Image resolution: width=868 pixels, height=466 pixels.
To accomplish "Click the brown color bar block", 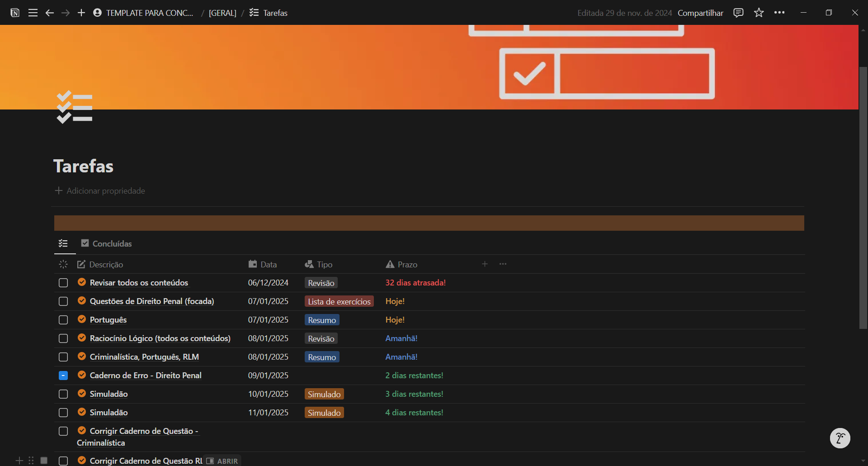I will coord(429,223).
